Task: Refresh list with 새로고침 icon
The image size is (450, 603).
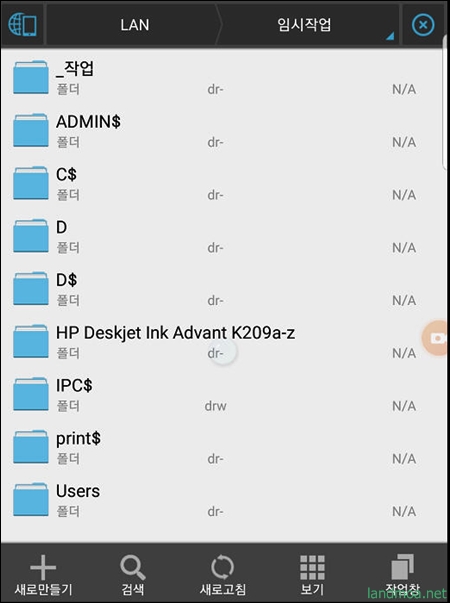Action: [222, 567]
